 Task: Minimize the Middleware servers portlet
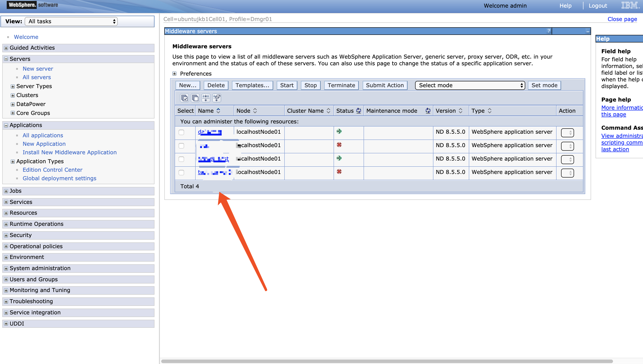coord(588,31)
